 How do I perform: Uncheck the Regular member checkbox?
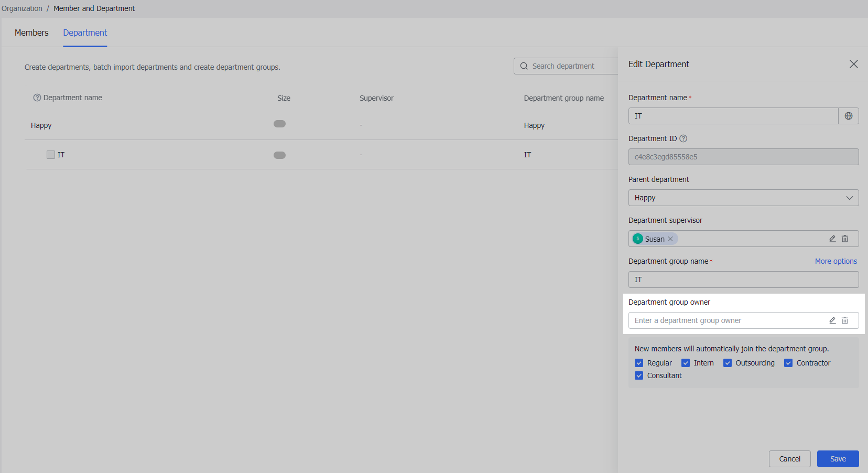[639, 362]
